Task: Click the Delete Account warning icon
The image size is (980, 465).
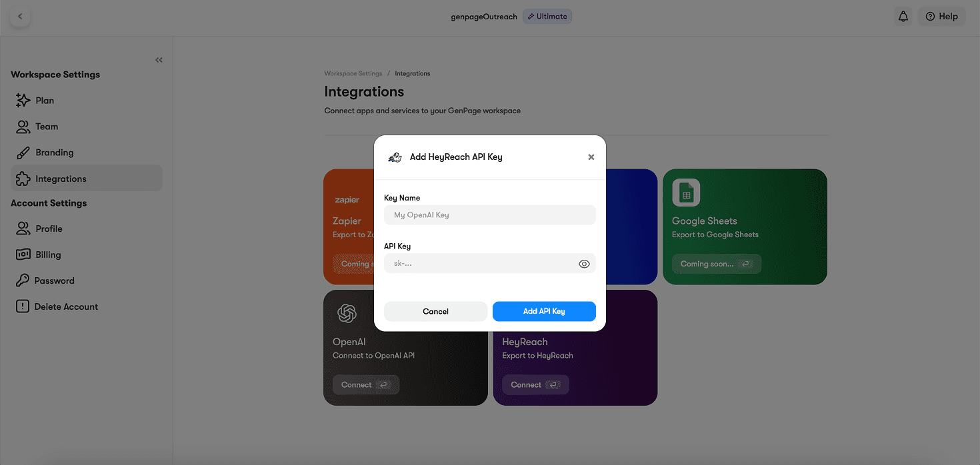Action: tap(23, 306)
